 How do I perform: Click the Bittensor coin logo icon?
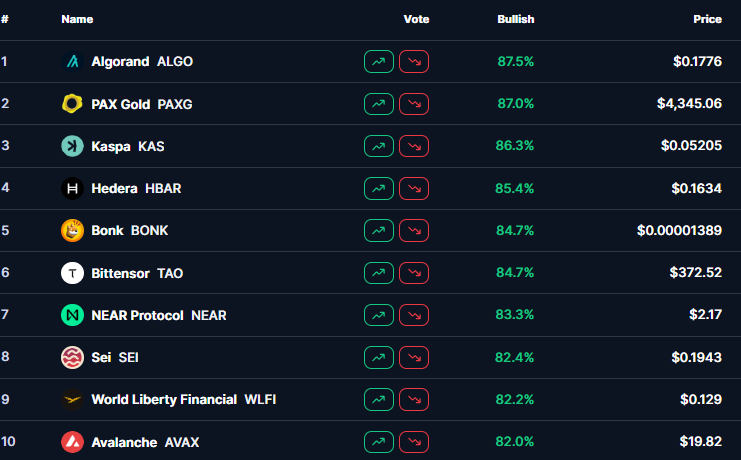click(72, 272)
